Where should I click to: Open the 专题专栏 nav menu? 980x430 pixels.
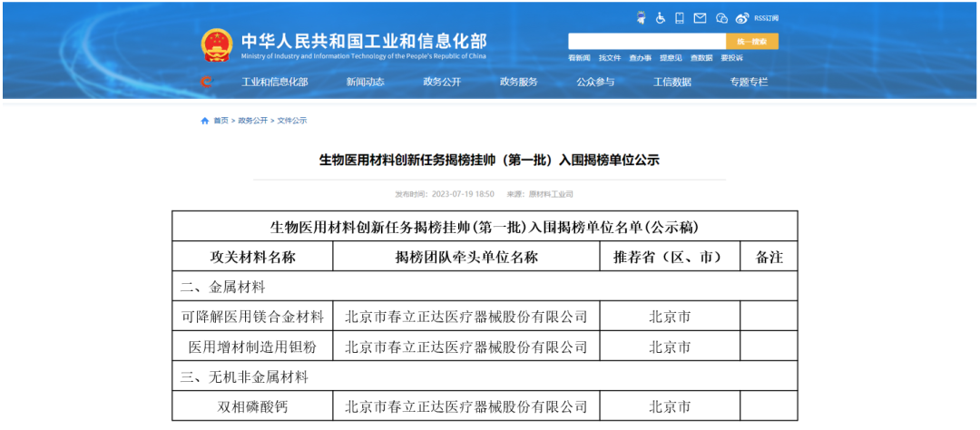749,82
